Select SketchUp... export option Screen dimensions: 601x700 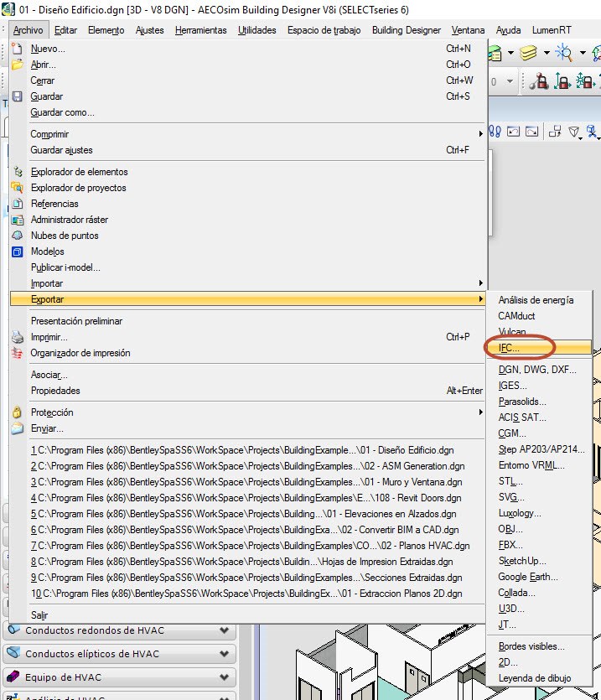pos(539,561)
